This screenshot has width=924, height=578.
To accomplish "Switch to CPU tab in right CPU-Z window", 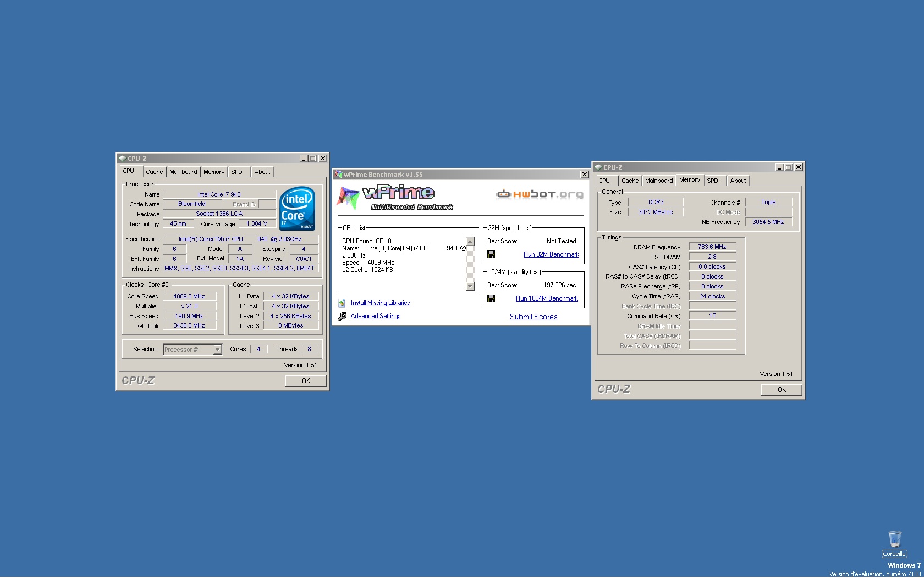I will (604, 181).
